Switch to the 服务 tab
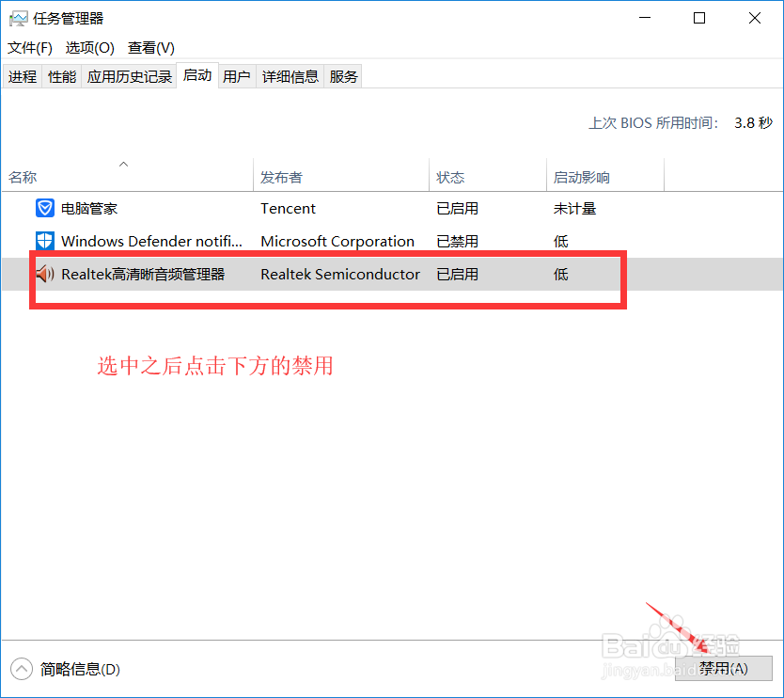This screenshot has height=698, width=784. [343, 76]
